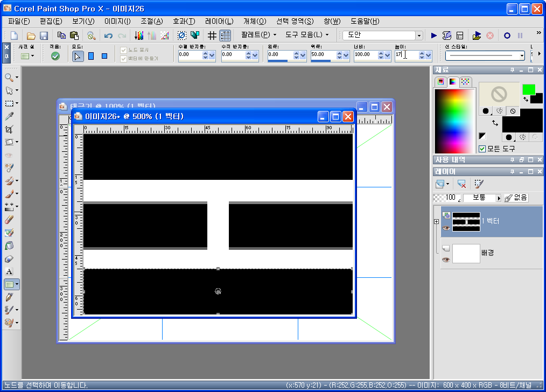Select the Pick arrow tool
Screen dimensions: 546x392
click(9, 90)
